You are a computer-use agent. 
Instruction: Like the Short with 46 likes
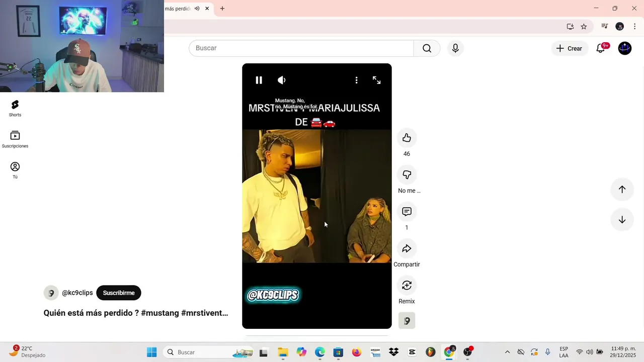(407, 138)
